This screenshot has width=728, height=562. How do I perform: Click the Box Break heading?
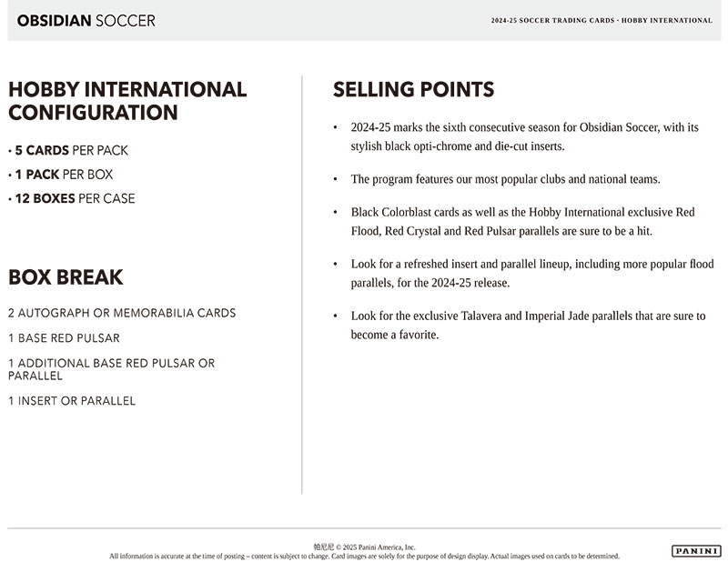point(66,277)
